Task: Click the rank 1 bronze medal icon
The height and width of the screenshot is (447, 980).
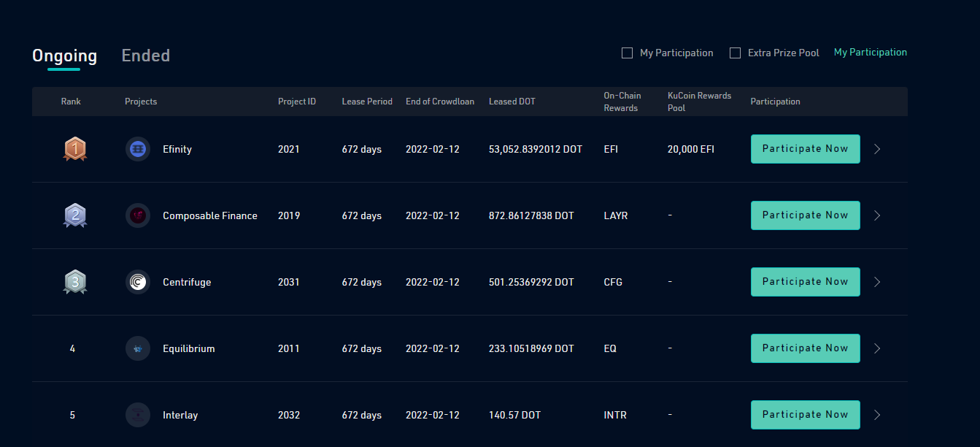Action: tap(75, 150)
